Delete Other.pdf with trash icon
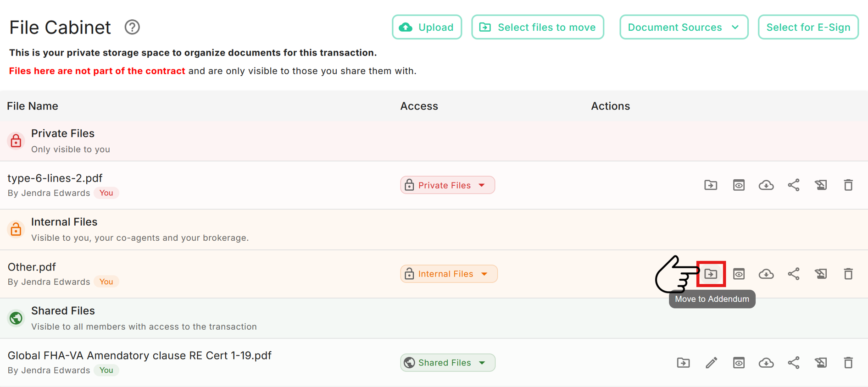Viewport: 868px width, 387px height. (x=848, y=274)
